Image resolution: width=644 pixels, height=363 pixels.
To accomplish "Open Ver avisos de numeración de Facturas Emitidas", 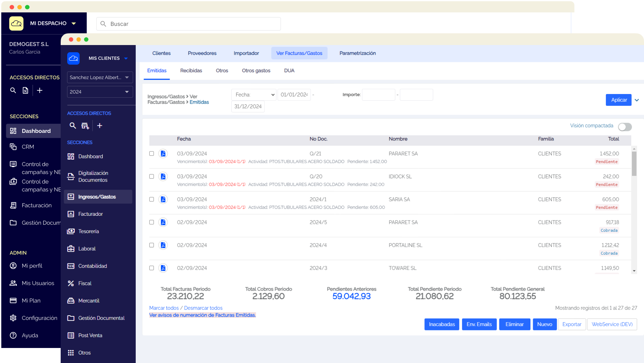I will tap(203, 315).
